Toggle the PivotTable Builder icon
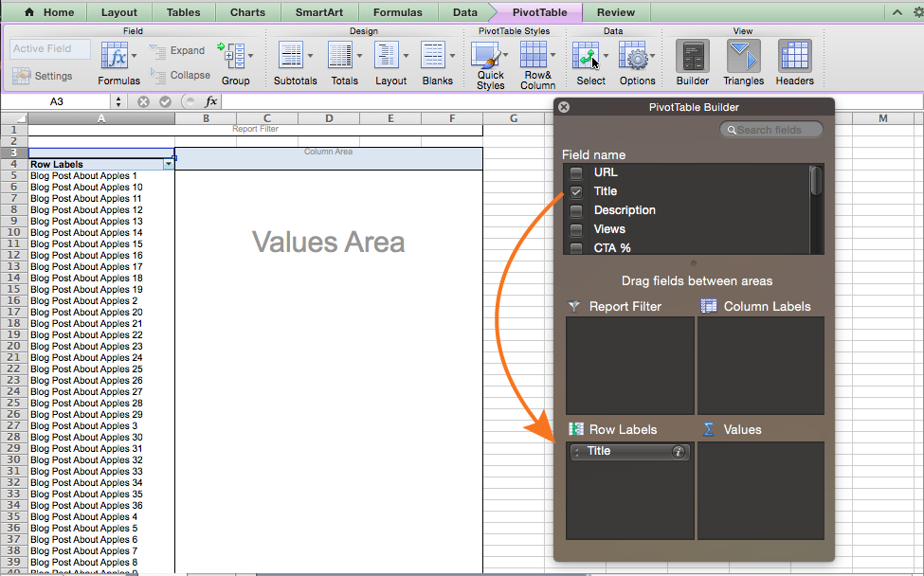 click(692, 57)
